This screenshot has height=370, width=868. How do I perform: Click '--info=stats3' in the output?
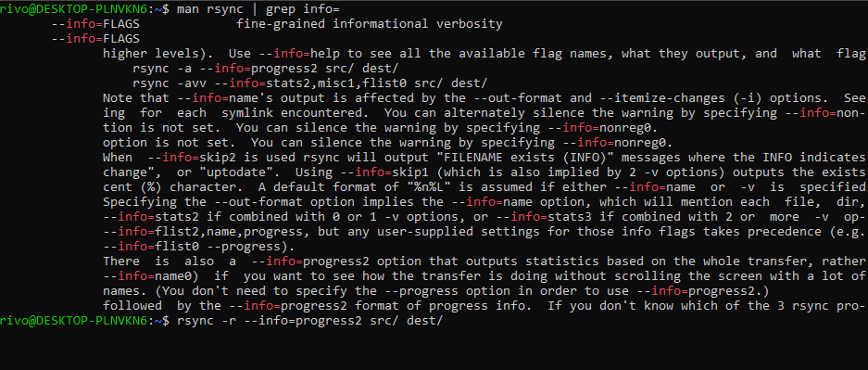pos(555,217)
